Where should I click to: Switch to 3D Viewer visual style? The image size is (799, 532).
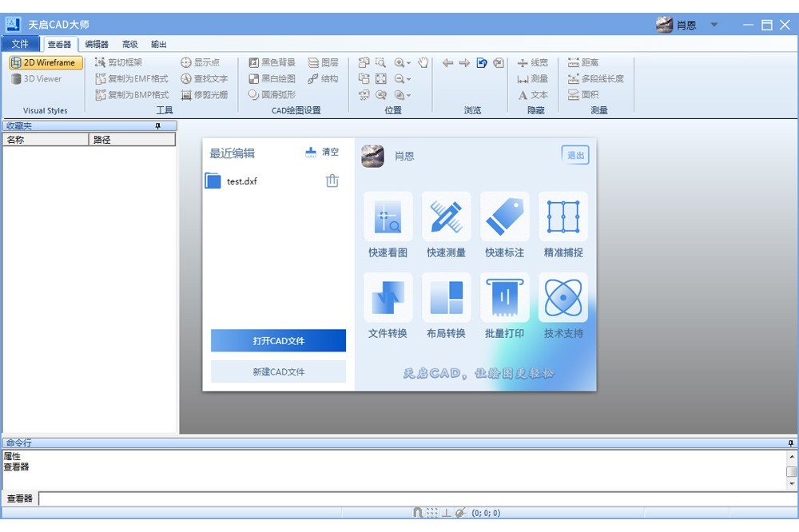pos(36,79)
